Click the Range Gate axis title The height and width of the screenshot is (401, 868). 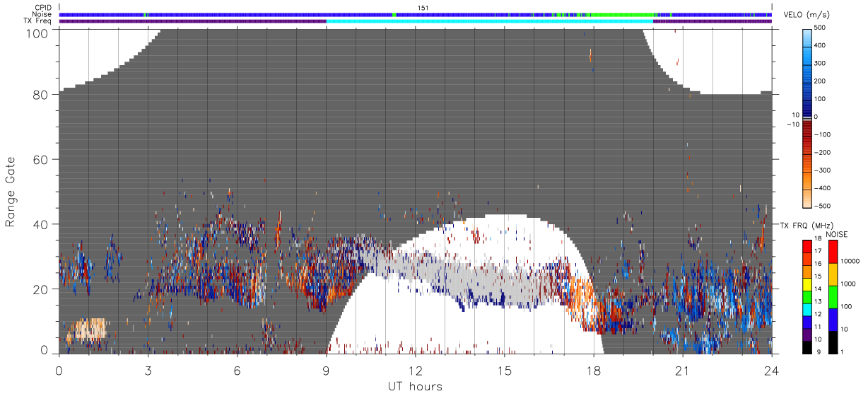tap(11, 192)
